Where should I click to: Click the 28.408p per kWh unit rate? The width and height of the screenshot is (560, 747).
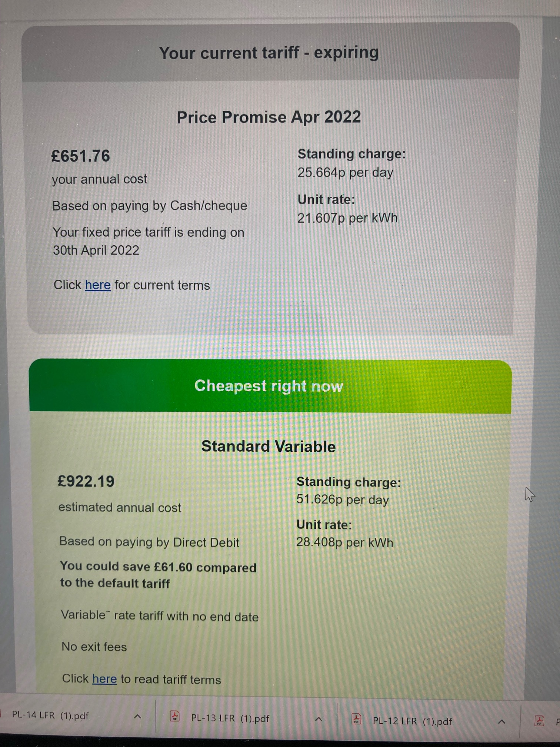pyautogui.click(x=345, y=542)
